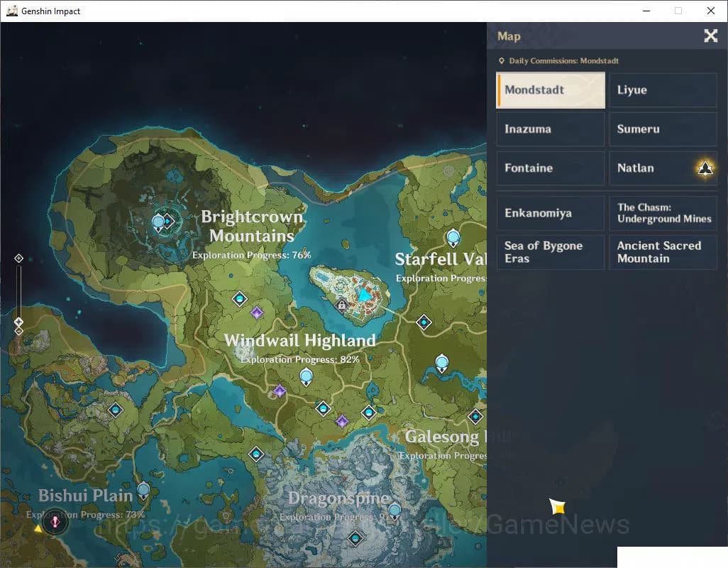This screenshot has width=728, height=568.
Task: Click the Map panel title
Action: point(509,36)
